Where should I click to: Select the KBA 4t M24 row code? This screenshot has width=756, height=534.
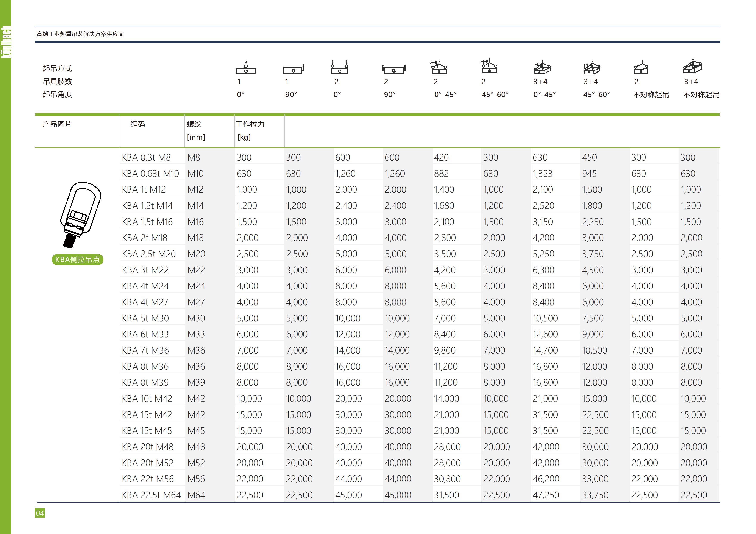145,286
